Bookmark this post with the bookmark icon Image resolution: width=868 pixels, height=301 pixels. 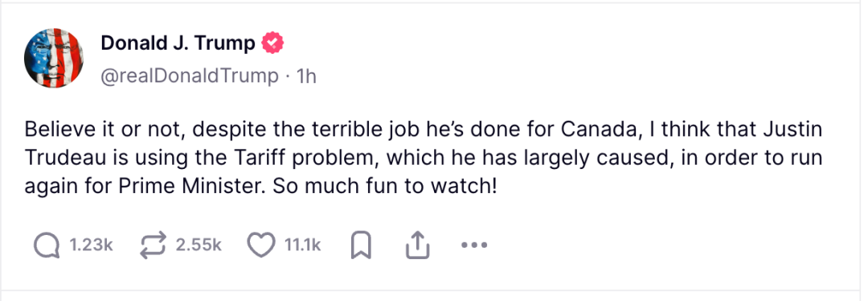click(361, 245)
